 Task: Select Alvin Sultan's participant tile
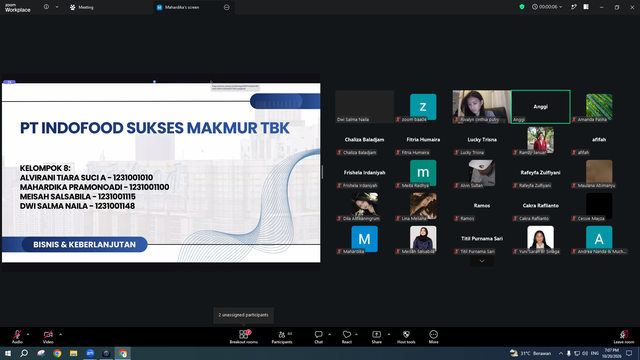(482, 173)
